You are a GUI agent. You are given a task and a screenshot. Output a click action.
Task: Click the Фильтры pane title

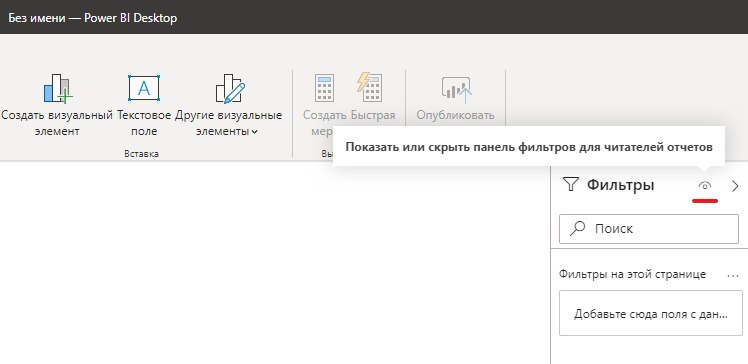click(x=620, y=185)
